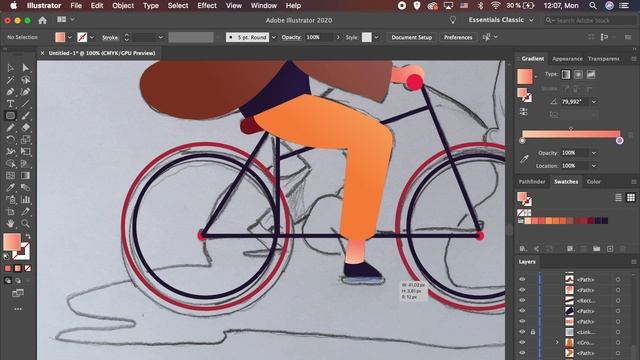Select the Direct Selection tool

tap(25, 68)
